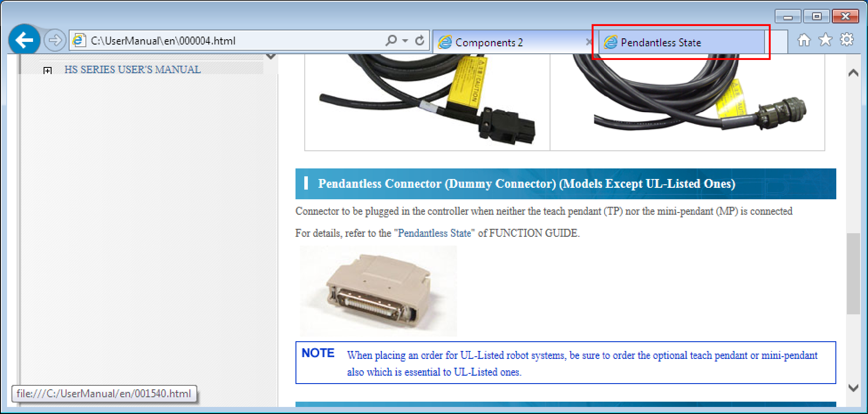
Task: Click the scroll up arrow
Action: (853, 73)
